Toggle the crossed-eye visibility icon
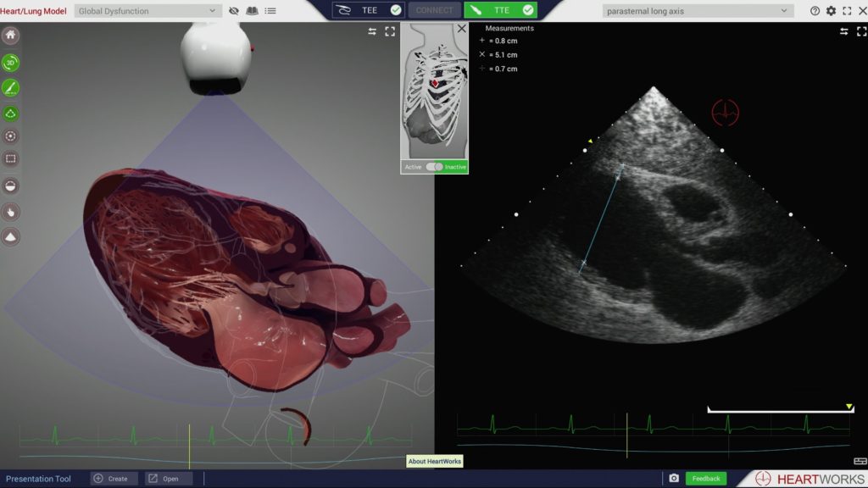Viewport: 868px width, 488px height. pyautogui.click(x=234, y=11)
